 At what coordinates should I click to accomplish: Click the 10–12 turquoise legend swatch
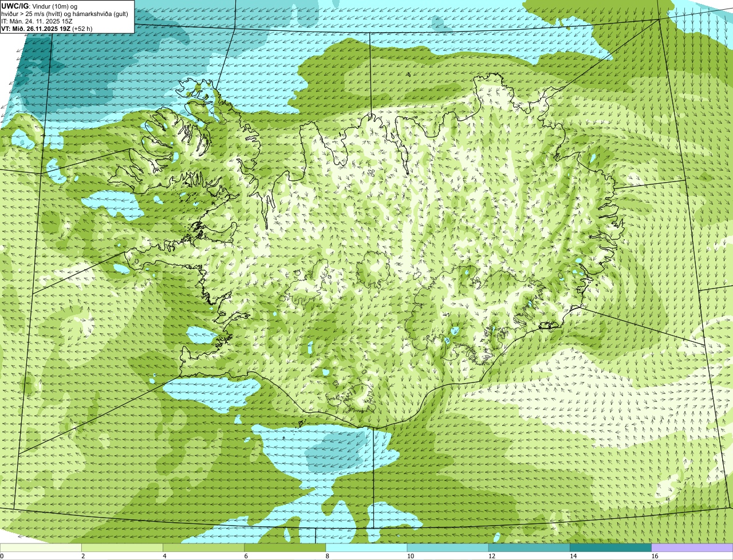(448, 548)
